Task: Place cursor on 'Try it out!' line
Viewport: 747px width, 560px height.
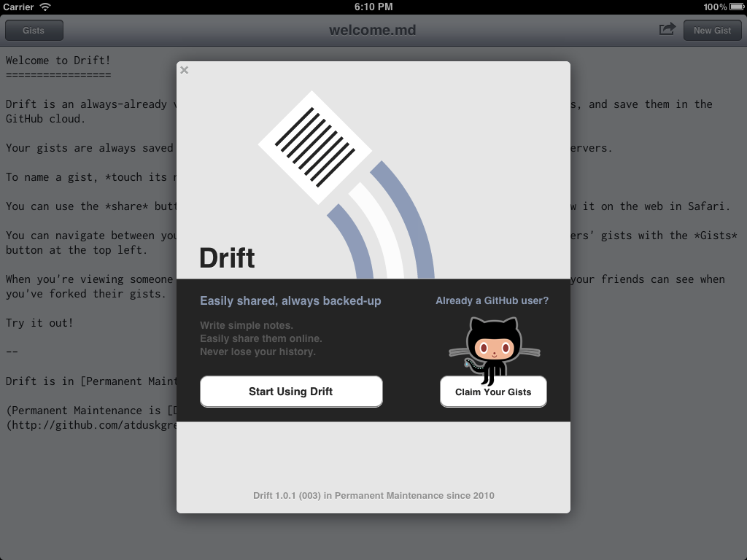Action: click(x=39, y=322)
